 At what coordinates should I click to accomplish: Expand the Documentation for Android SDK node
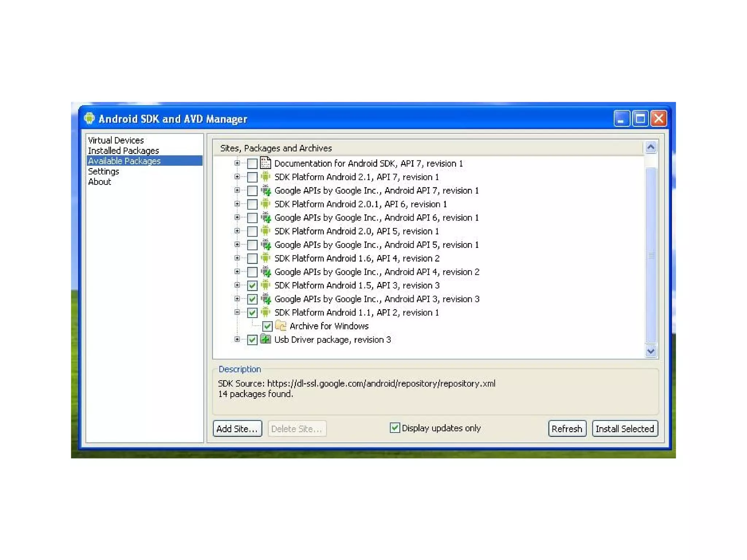237,163
